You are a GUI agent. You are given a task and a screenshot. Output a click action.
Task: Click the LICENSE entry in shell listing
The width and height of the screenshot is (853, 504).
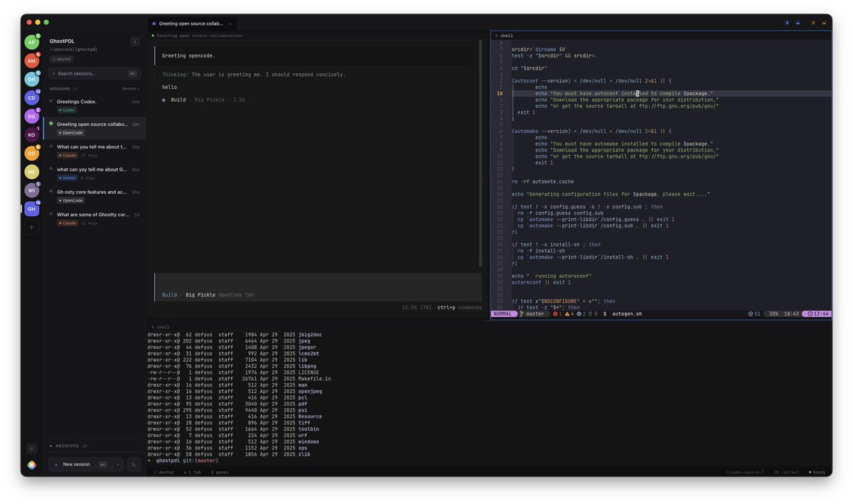click(309, 372)
